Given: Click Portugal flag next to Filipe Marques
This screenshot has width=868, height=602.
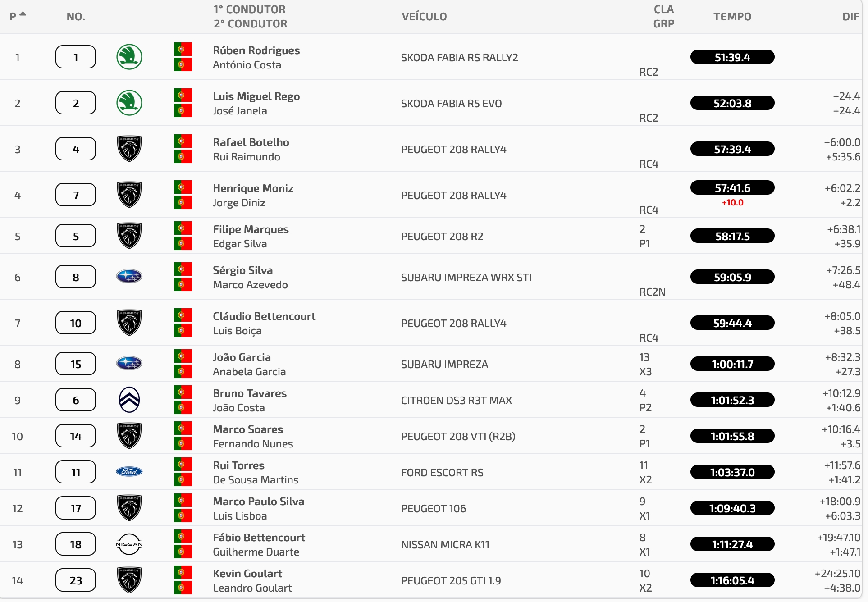Looking at the screenshot, I should [x=183, y=228].
